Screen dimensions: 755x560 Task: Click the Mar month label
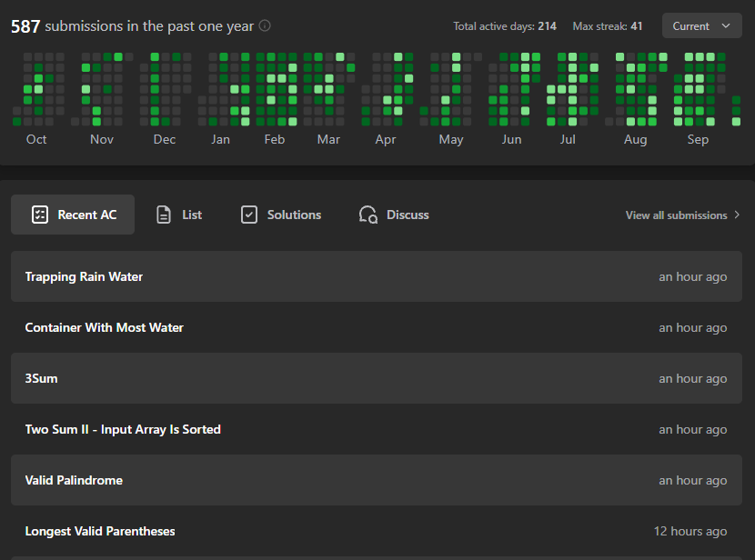tap(328, 139)
